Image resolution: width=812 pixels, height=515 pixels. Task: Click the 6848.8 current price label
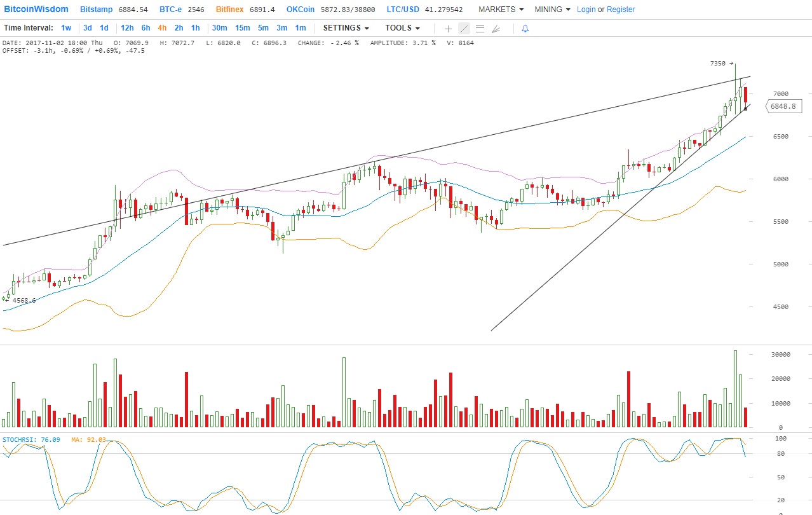782,106
